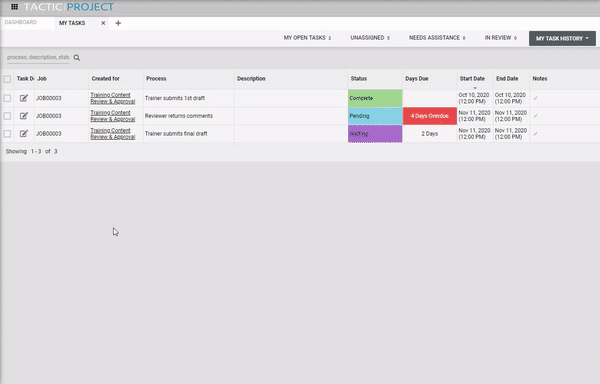Viewport: 600px width, 384px height.
Task: Click 'Trainer submits 1st draft' process text
Action: (175, 98)
